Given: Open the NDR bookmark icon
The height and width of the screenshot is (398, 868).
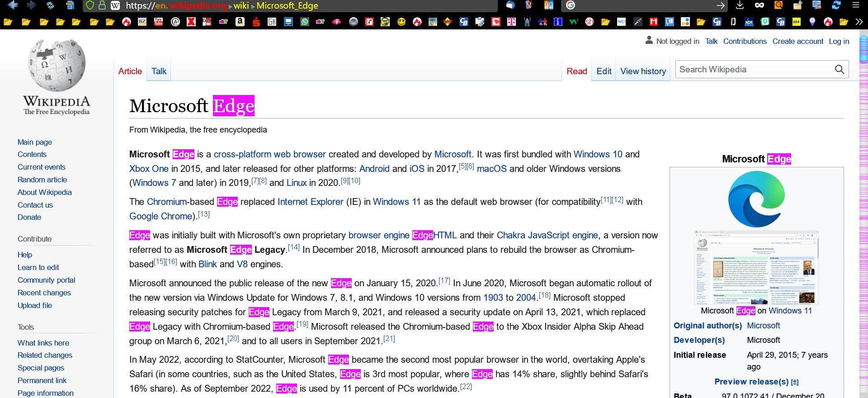Looking at the screenshot, I should pyautogui.click(x=749, y=22).
